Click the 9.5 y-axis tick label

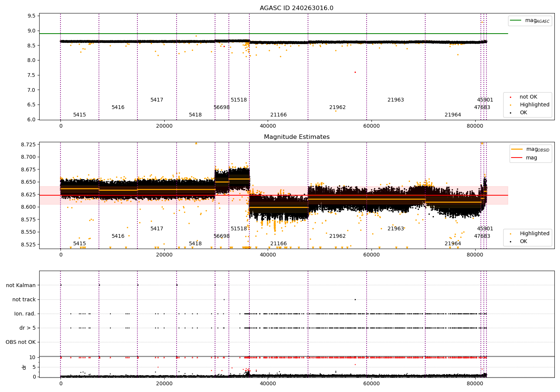[x=32, y=16]
